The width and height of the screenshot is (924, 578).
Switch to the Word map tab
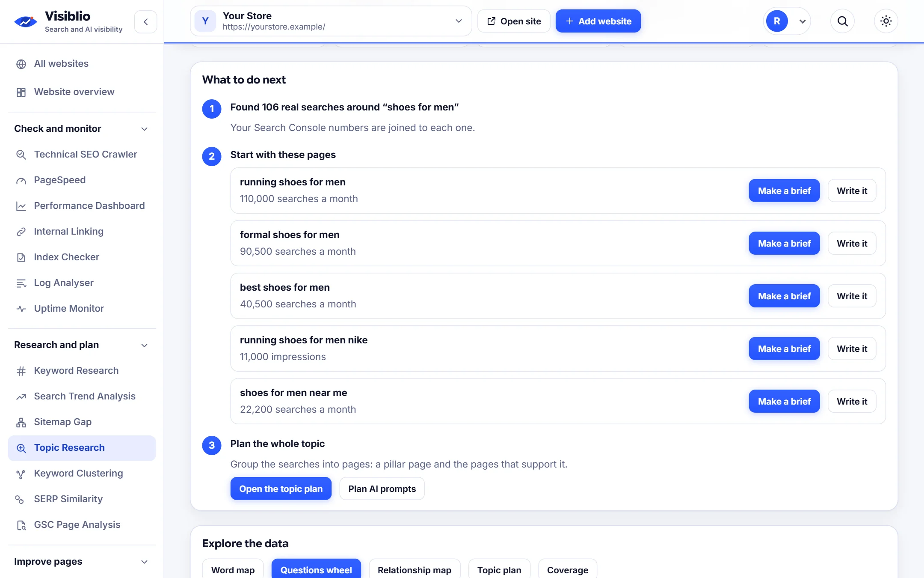[x=233, y=569]
